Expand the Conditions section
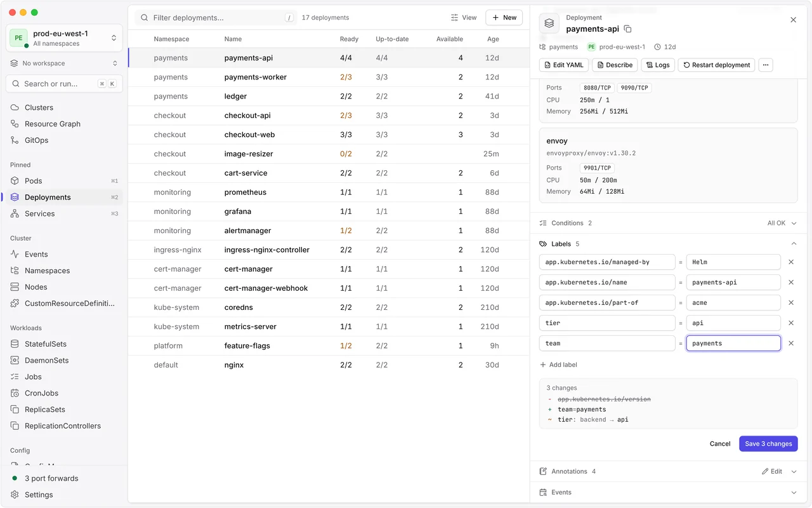This screenshot has width=812, height=508. click(x=668, y=223)
